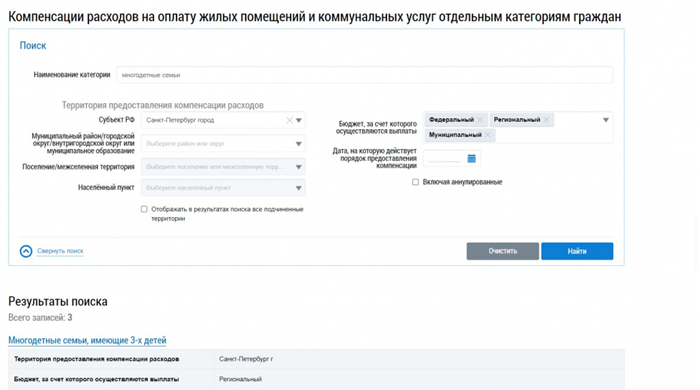Click the Свернуть поиск link
This screenshot has width=700, height=390.
[60, 251]
